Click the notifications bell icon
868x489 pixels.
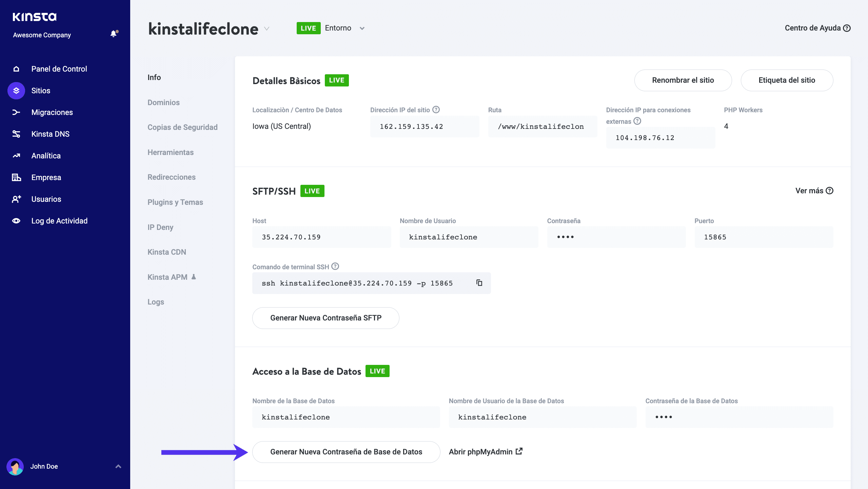click(114, 34)
